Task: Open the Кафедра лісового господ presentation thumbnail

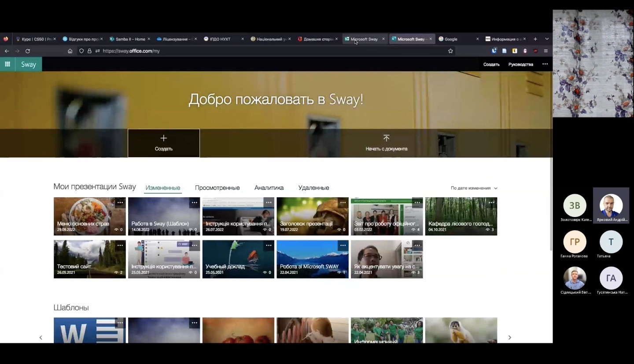Action: (x=461, y=217)
